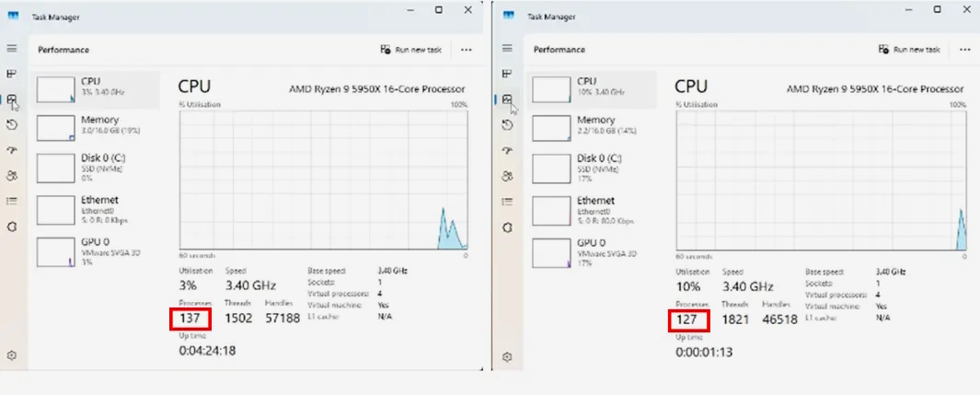Image resolution: width=980 pixels, height=395 pixels.
Task: Expand the navigation hamburger menu in left window
Action: [12, 48]
